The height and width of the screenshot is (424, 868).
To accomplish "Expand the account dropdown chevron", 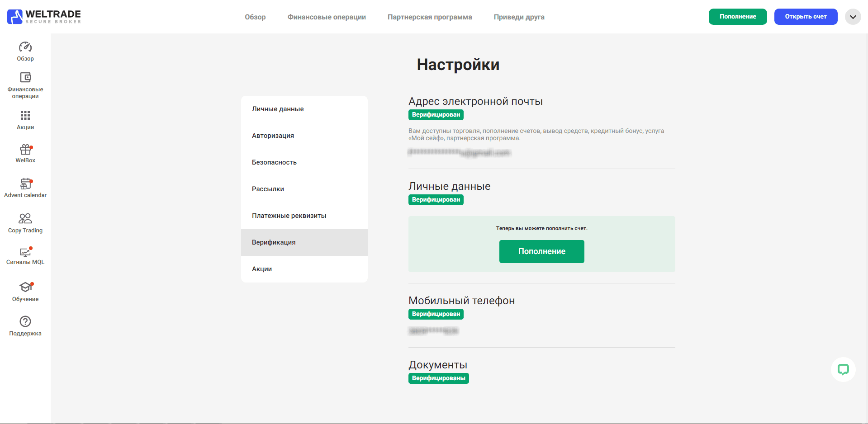I will coord(853,17).
